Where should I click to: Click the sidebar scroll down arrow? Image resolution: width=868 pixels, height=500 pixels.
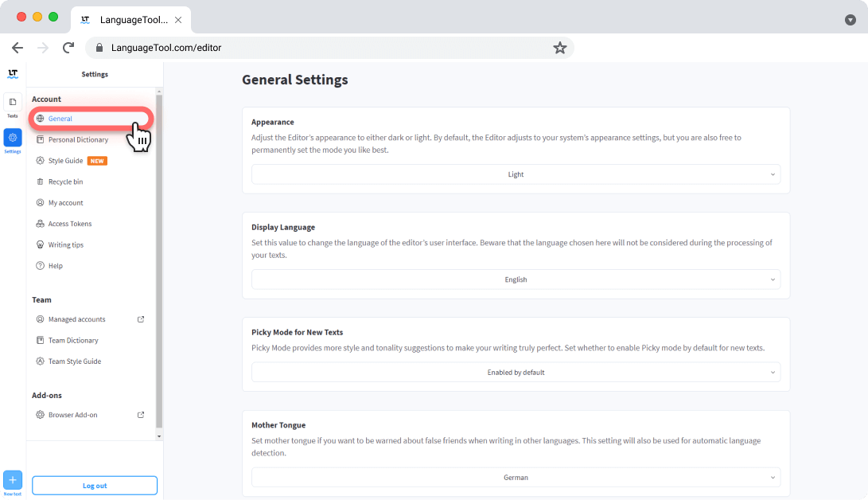click(159, 436)
